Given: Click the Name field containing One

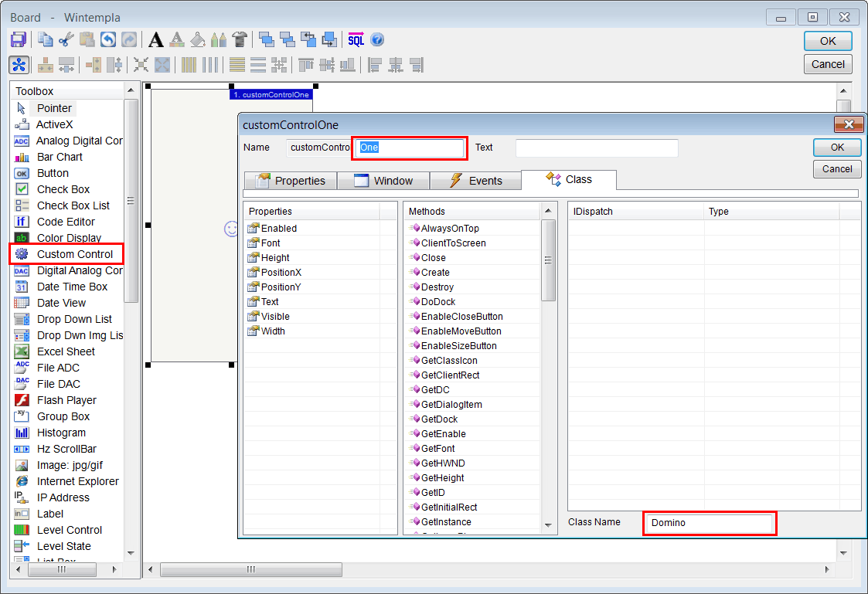Looking at the screenshot, I should (409, 148).
